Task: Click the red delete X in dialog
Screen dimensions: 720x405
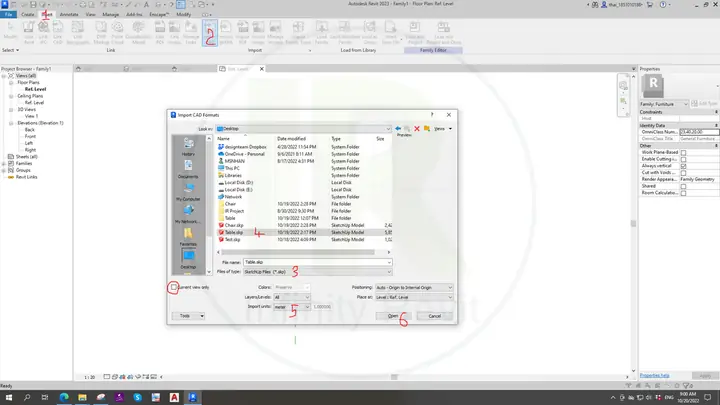Action: pos(417,129)
